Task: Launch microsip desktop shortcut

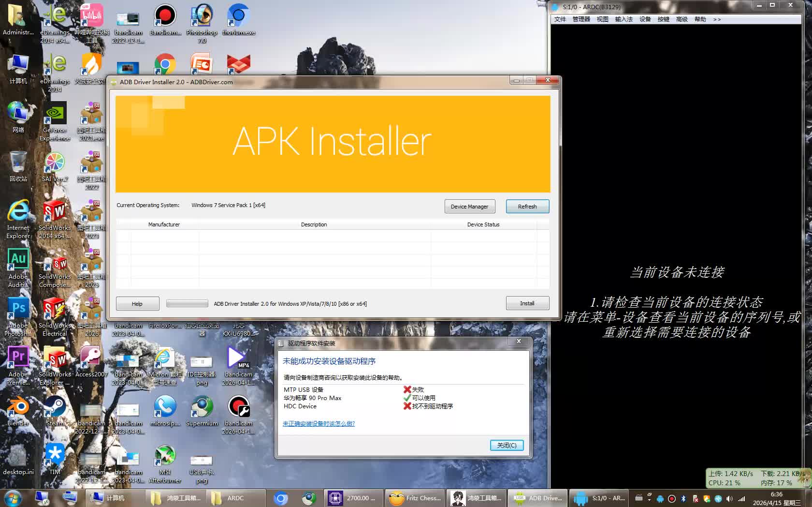Action: (165, 411)
